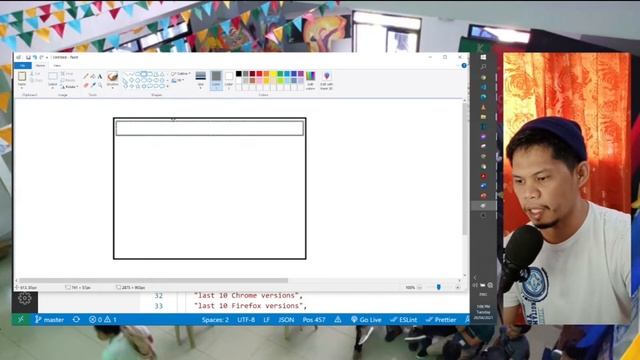
Task: Open Edit colors rainbow icon
Action: click(310, 76)
